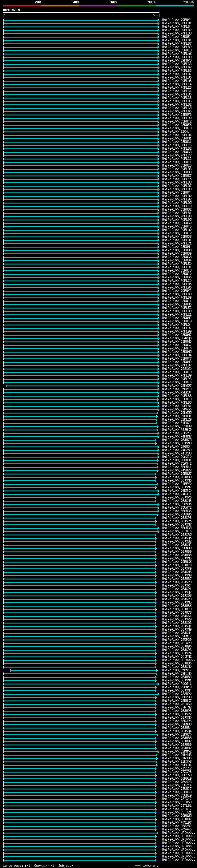Select subject label UniRef100_Q7ZXP8
The height and width of the screenshot is (868, 197).
click(177, 772)
